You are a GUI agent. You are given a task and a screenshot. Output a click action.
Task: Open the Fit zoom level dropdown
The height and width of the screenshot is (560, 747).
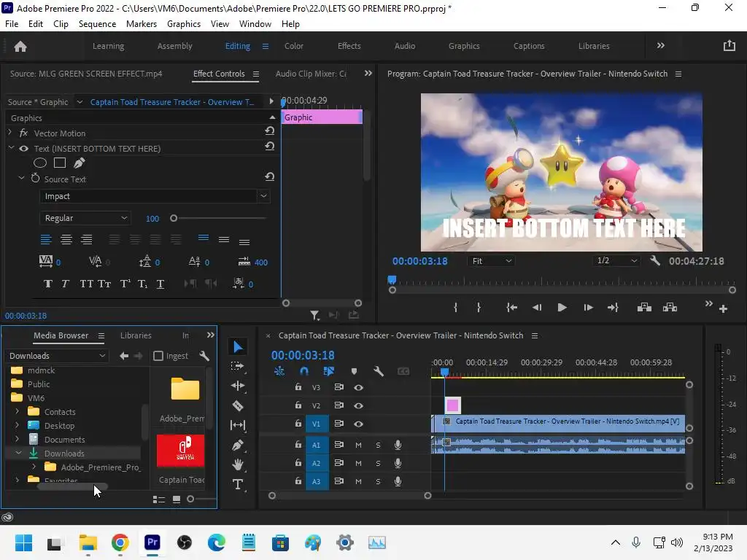pyautogui.click(x=491, y=261)
